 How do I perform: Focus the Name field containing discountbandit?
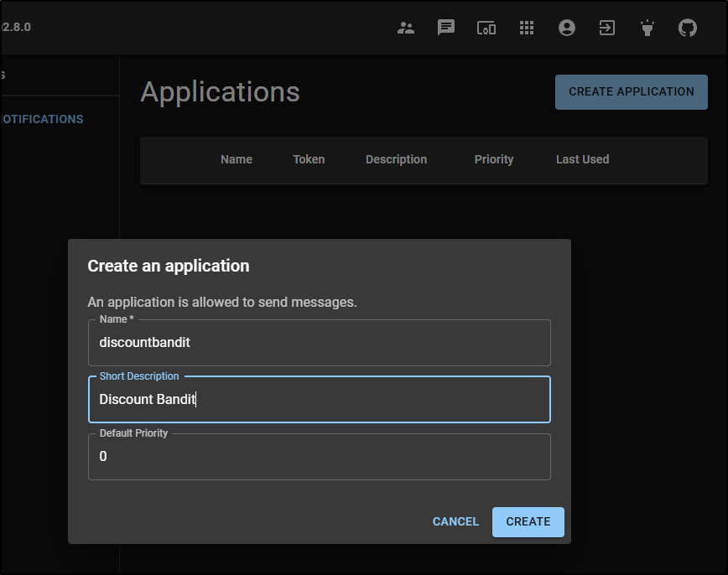click(x=319, y=343)
